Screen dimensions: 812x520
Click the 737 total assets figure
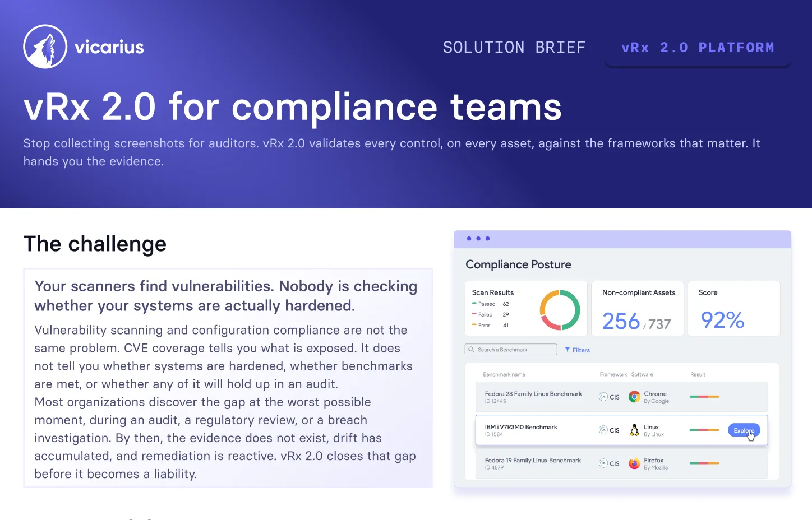pyautogui.click(x=659, y=324)
